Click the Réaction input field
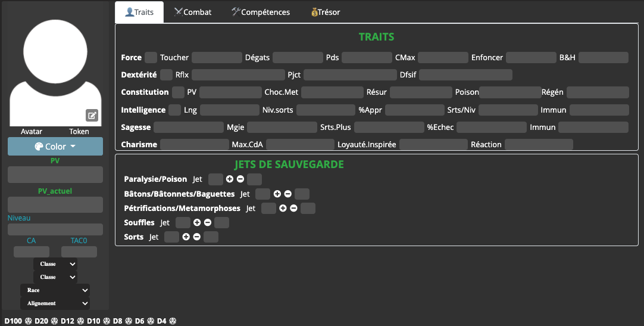 (539, 144)
